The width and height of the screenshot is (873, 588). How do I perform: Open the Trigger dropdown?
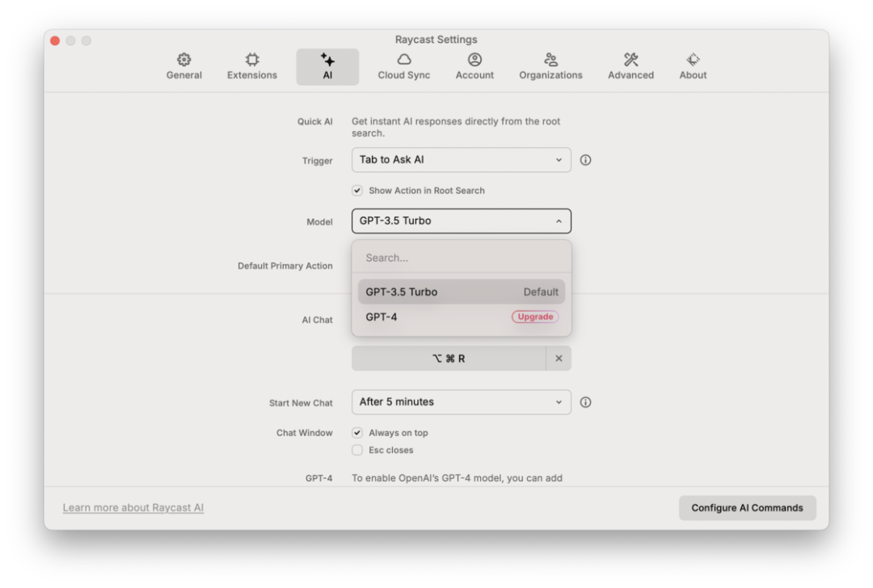click(x=461, y=160)
